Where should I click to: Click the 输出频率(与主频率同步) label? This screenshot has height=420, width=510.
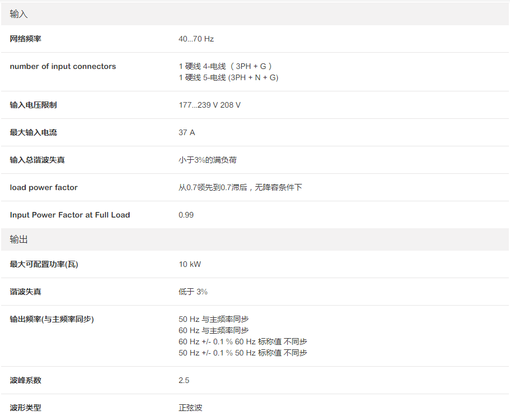click(x=52, y=319)
